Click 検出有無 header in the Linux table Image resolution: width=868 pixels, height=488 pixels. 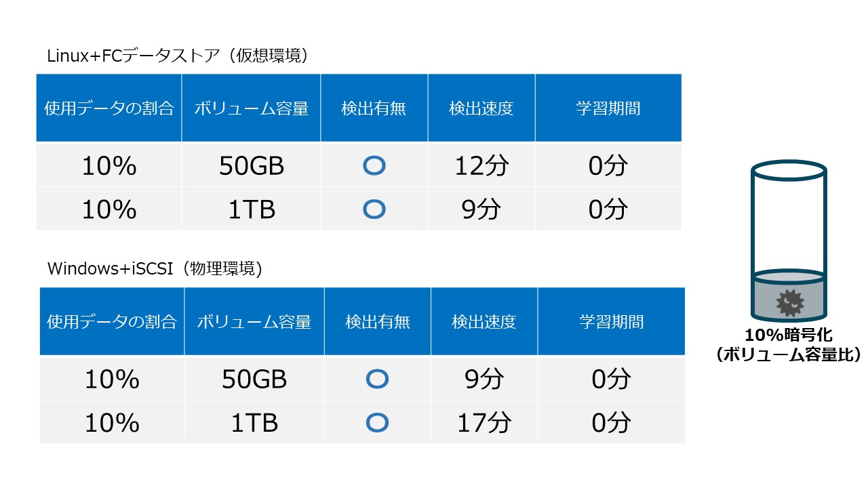(374, 108)
